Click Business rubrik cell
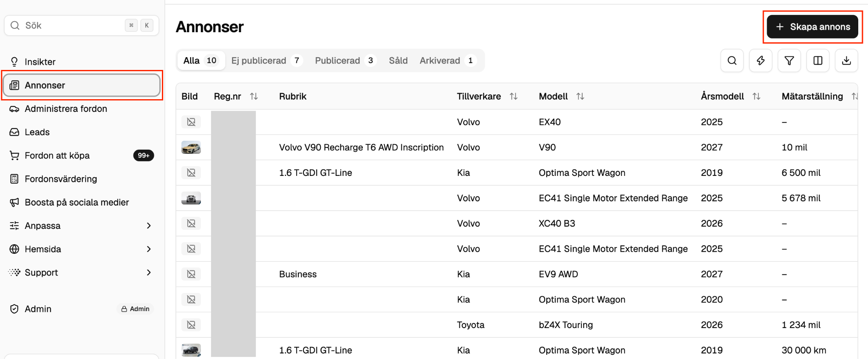Image resolution: width=868 pixels, height=359 pixels. point(298,274)
